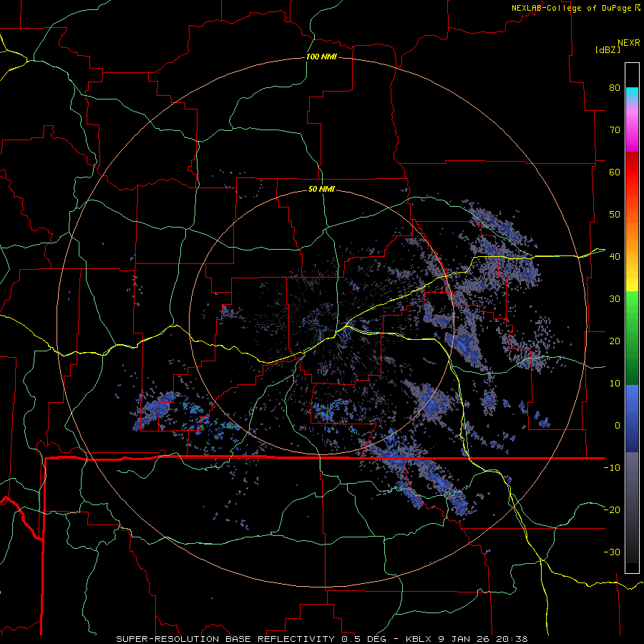This screenshot has width=644, height=644.
Task: Click the 'SUPER-RESOLUTION BASE REFLECTIVITY' caption
Action: tap(225, 639)
